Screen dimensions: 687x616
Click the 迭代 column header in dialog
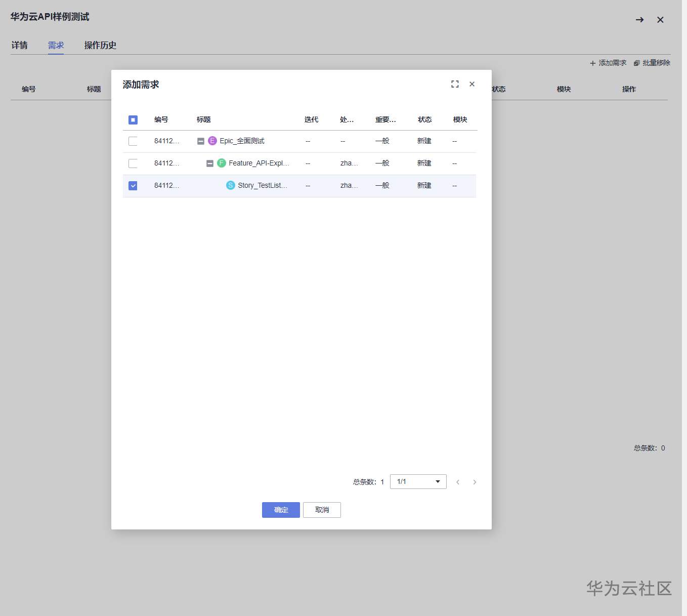click(x=312, y=119)
